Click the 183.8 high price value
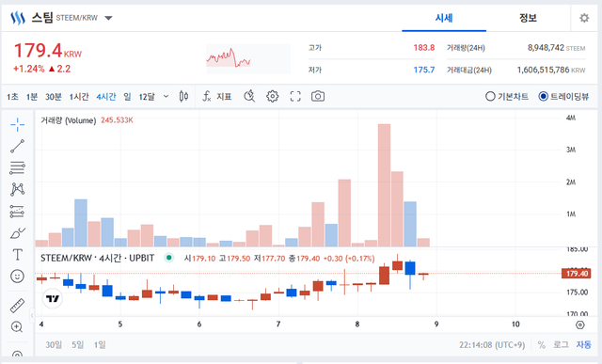 [x=424, y=48]
